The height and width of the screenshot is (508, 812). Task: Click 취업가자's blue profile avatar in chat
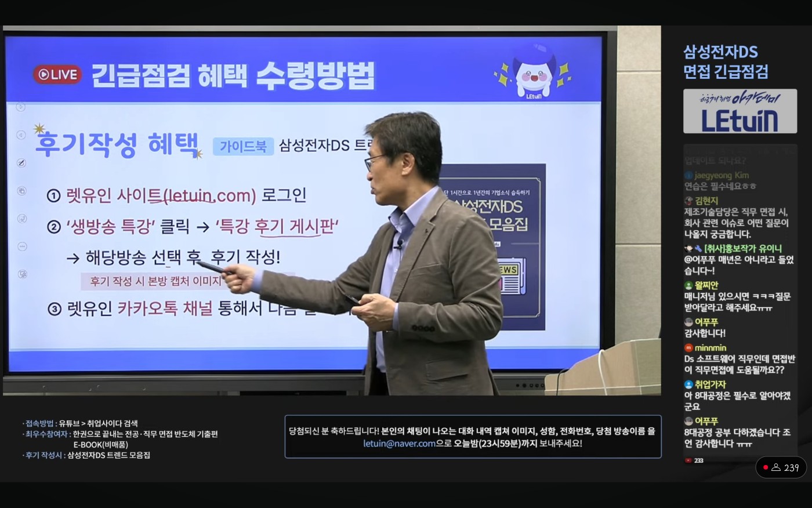click(x=688, y=384)
